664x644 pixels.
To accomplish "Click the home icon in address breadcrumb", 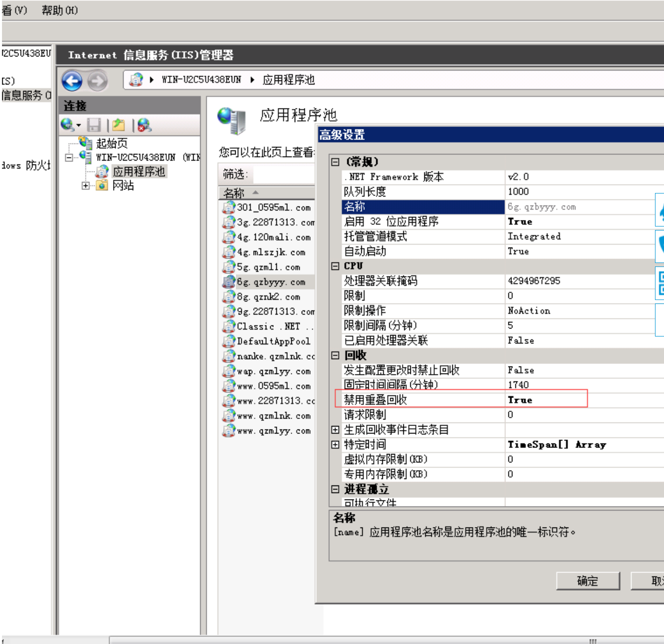I will point(136,79).
